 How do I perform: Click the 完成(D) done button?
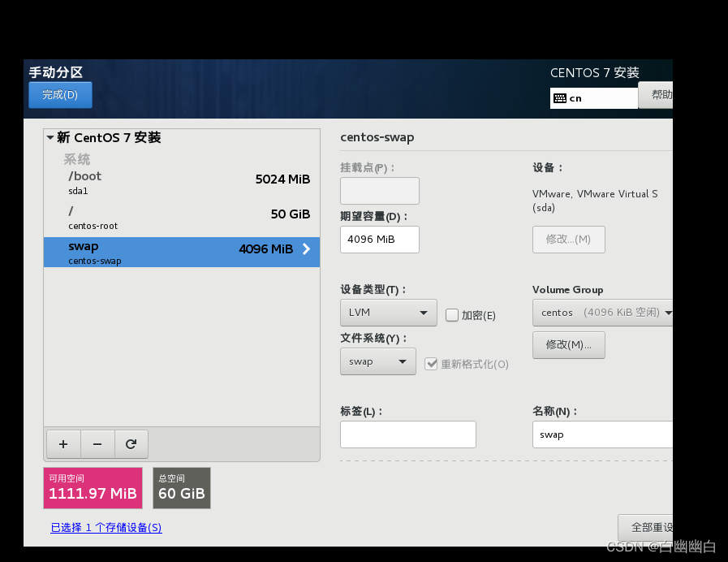(60, 95)
